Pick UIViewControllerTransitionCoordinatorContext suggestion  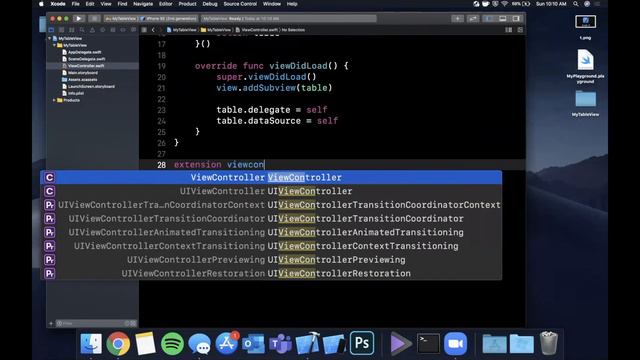click(x=271, y=205)
